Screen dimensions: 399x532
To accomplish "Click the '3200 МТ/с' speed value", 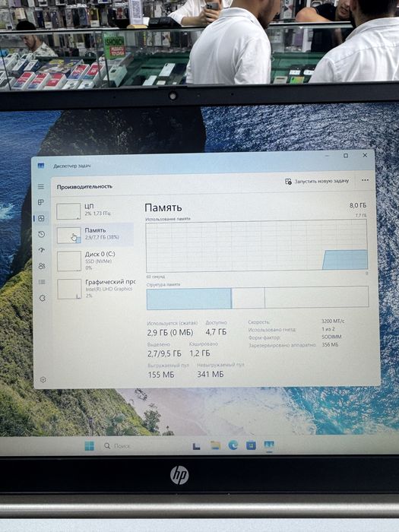I will (x=333, y=321).
